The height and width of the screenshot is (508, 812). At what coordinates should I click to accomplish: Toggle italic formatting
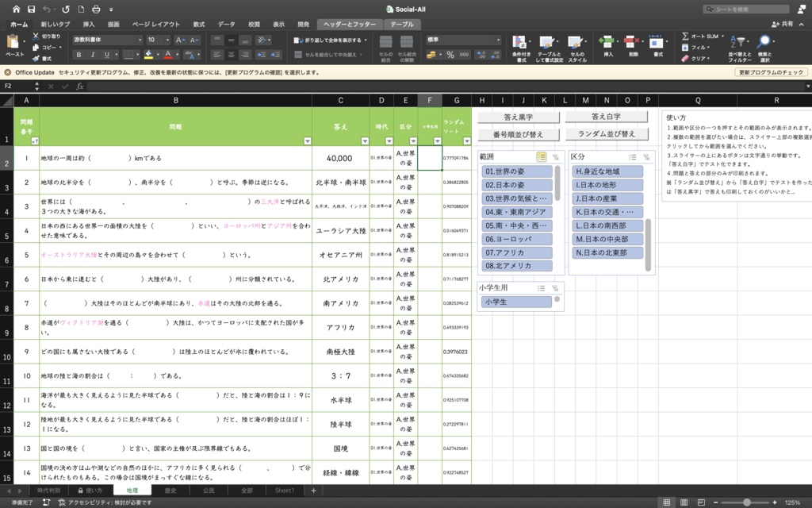coord(93,55)
